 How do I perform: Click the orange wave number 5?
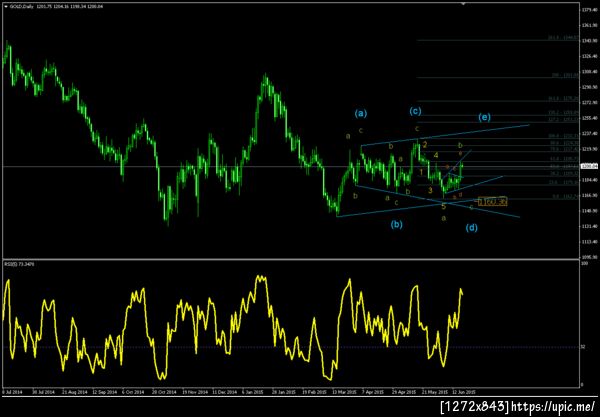(443, 207)
